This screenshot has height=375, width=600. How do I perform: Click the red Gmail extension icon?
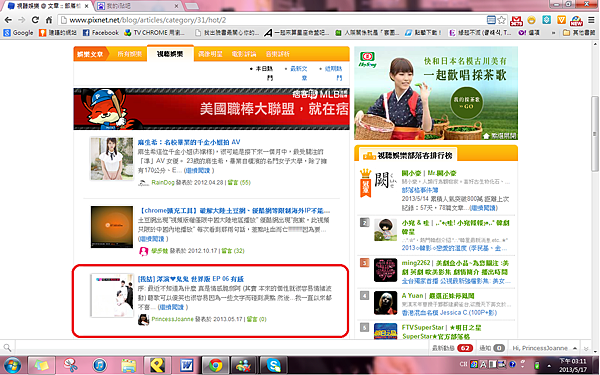(x=517, y=20)
